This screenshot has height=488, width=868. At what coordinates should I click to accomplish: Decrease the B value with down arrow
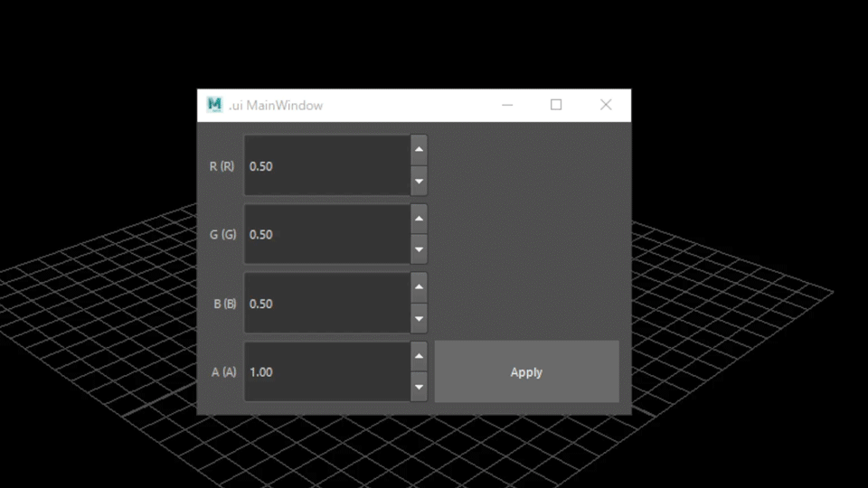click(419, 318)
